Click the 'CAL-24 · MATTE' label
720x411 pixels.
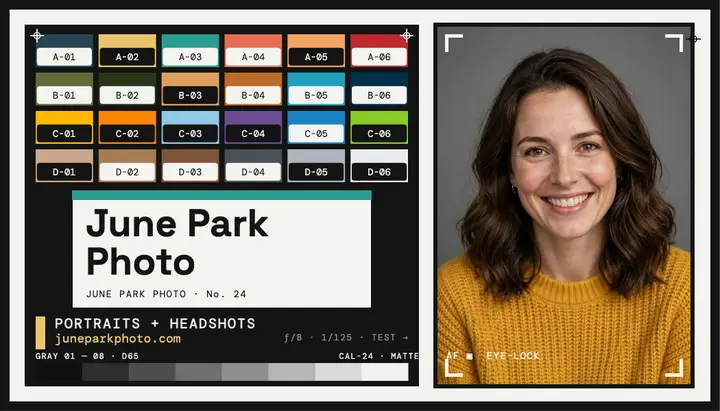click(x=379, y=356)
